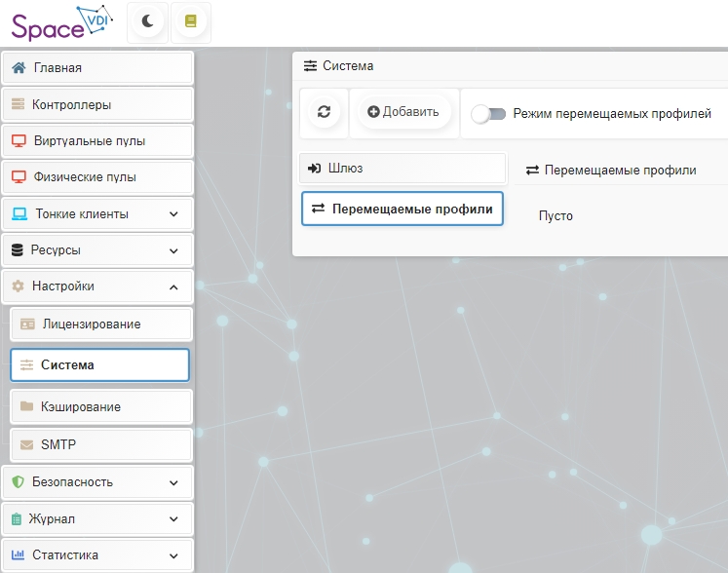The height and width of the screenshot is (573, 728).
Task: Open the Статистика sidebar section
Action: (x=65, y=555)
